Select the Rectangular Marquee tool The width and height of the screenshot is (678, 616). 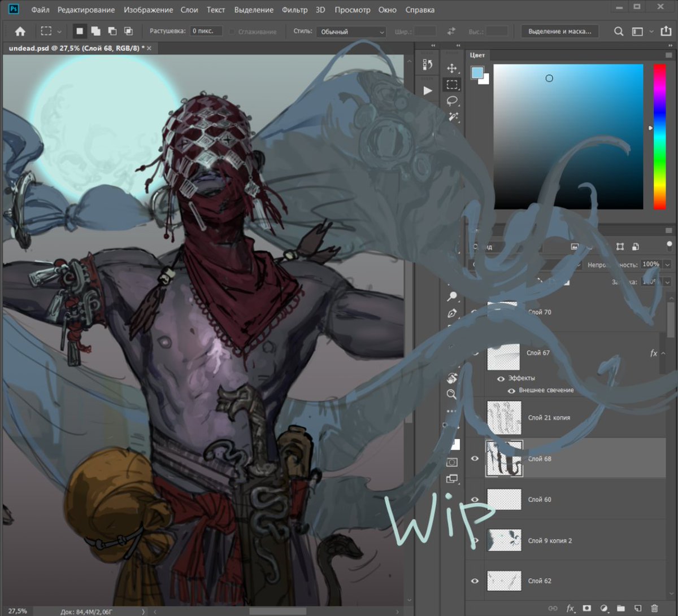coord(452,85)
